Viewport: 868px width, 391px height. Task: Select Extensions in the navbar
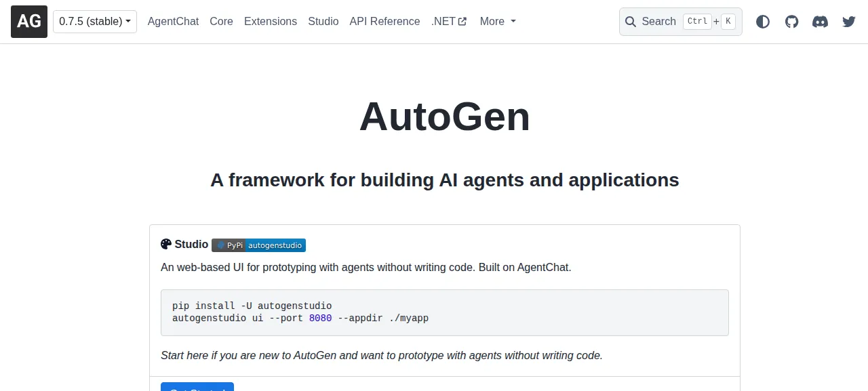tap(271, 22)
